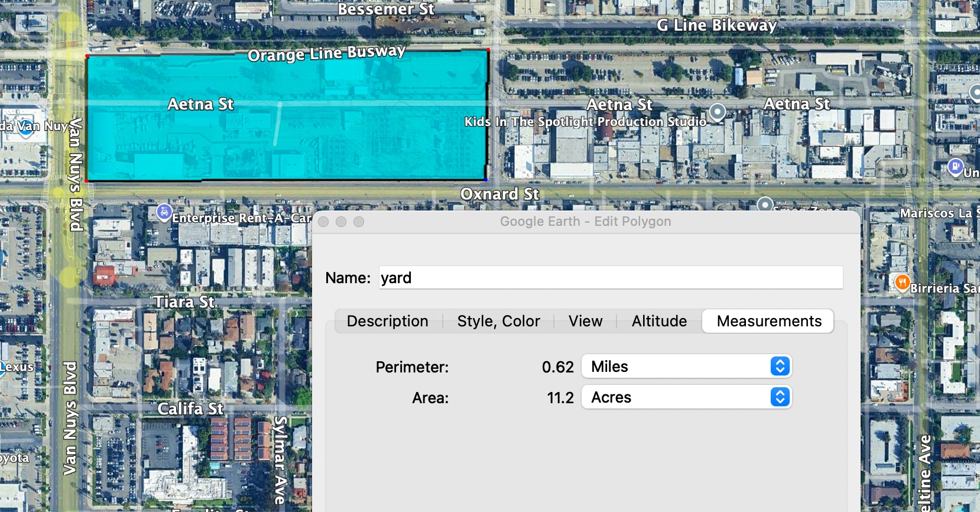Image resolution: width=980 pixels, height=512 pixels.
Task: Select the polygon's top-left red vertex
Action: click(x=87, y=57)
